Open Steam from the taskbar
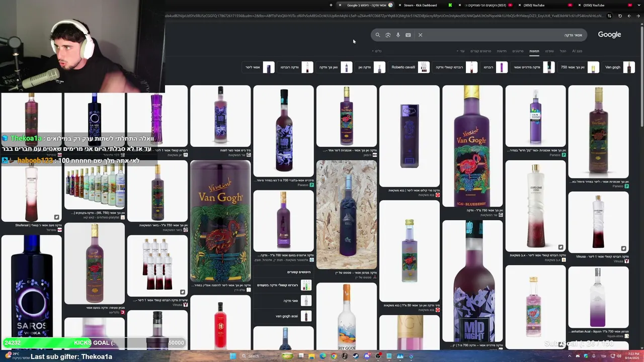 (x=356, y=356)
